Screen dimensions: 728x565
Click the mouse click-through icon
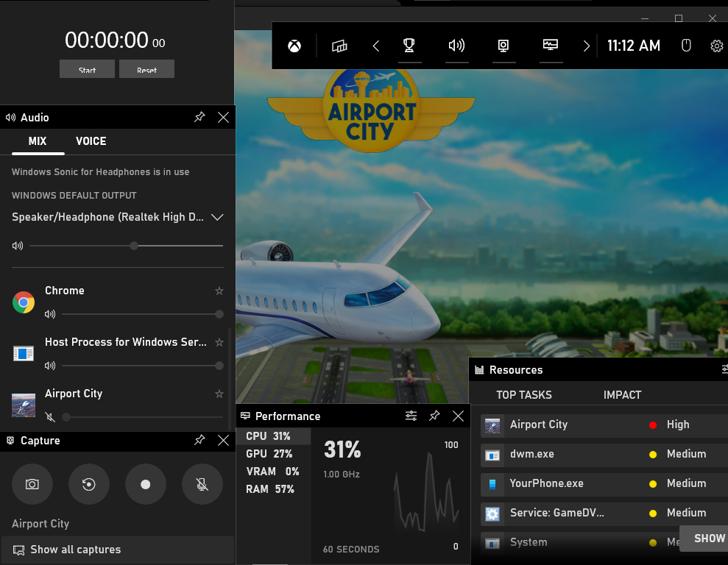(686, 46)
